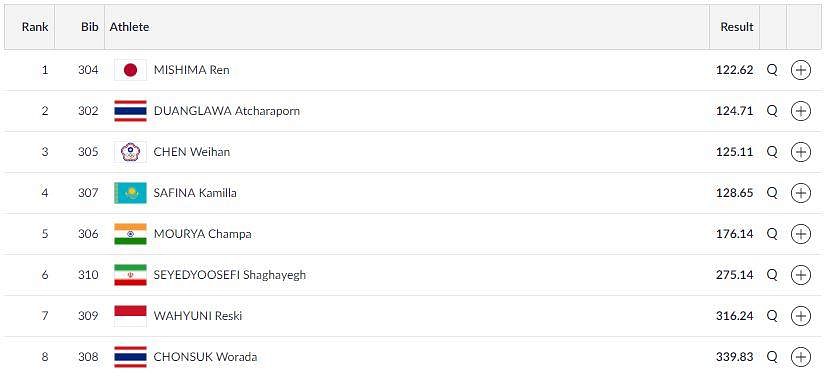Viewport: 827px width, 380px height.
Task: Open CHEN Weihan details plus icon
Action: click(x=801, y=152)
